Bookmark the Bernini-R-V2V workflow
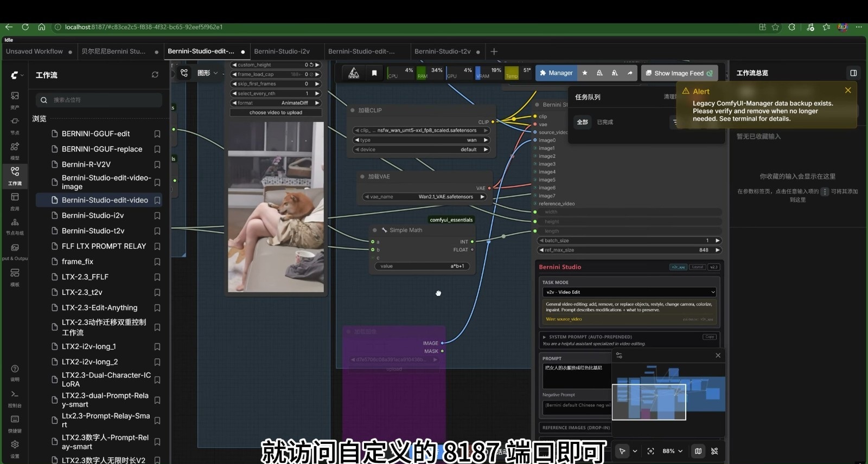The image size is (868, 464). point(157,164)
